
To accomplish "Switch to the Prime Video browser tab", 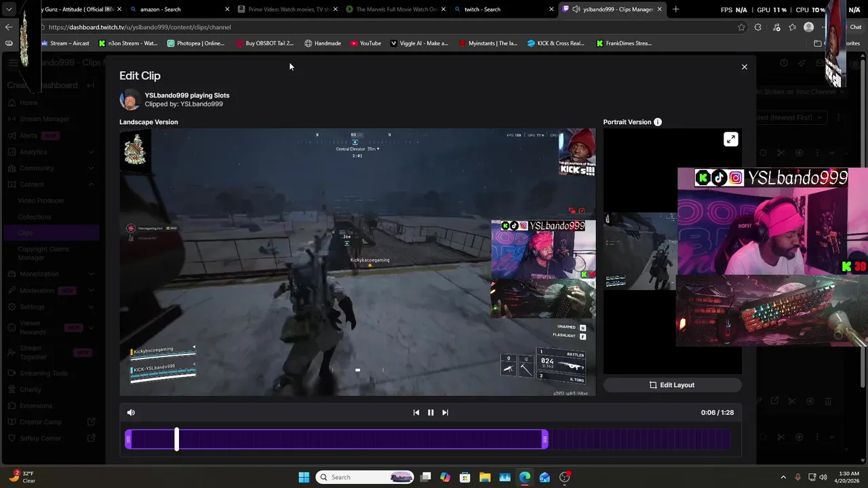I will (x=287, y=9).
